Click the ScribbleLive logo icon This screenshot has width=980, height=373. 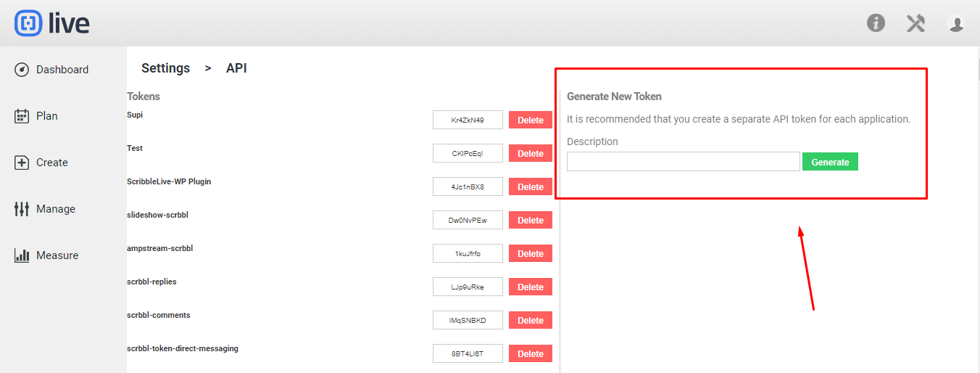coord(28,23)
